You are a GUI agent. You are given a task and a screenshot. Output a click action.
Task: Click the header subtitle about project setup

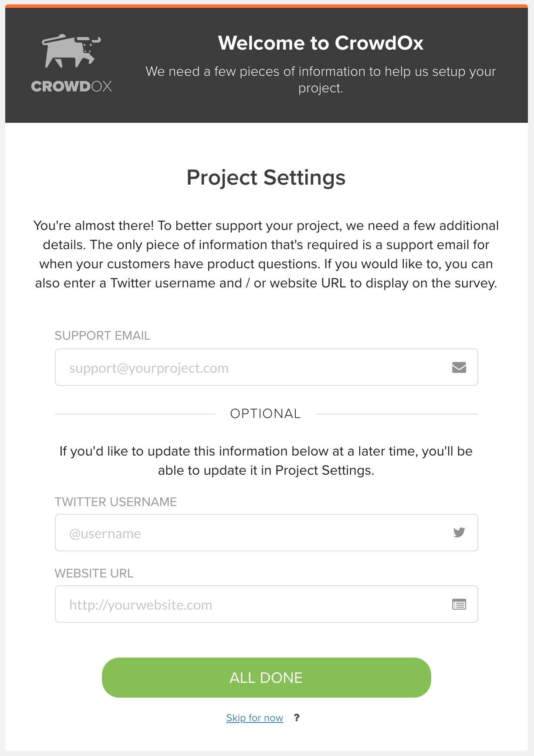coord(321,80)
